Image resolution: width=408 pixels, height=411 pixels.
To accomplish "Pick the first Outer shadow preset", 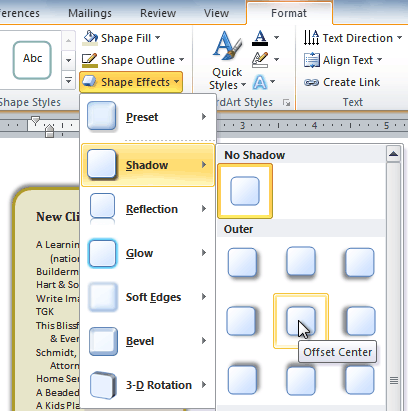I will tap(242, 262).
